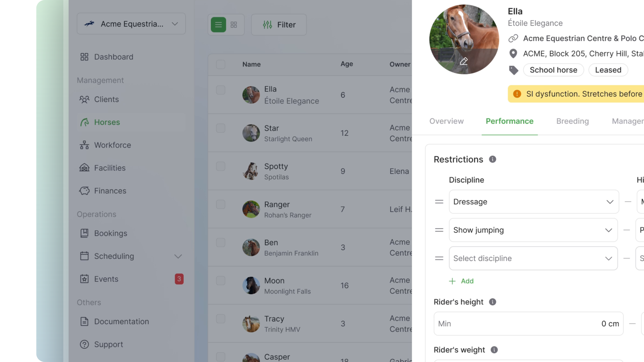
Task: Click the Facilities sidebar icon
Action: coord(84,168)
